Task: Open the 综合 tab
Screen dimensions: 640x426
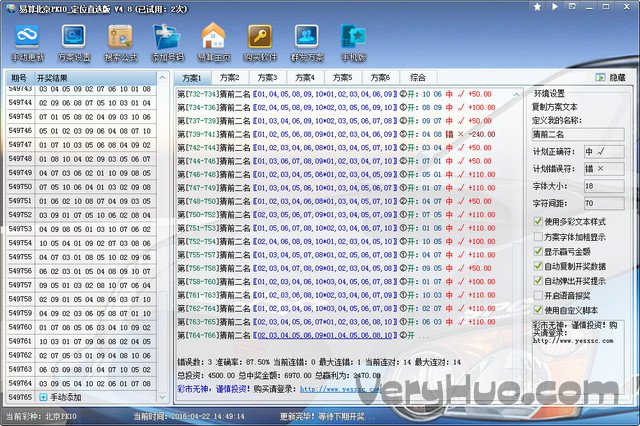Action: (x=418, y=77)
